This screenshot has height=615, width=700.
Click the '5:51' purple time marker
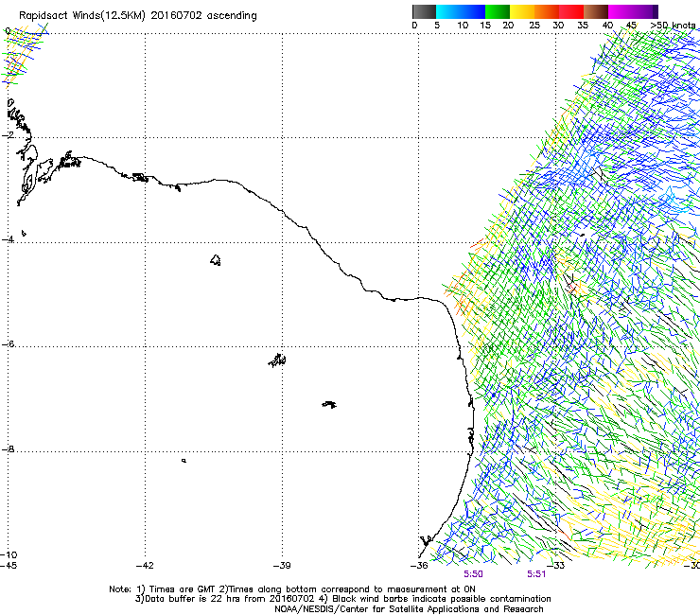point(536,574)
